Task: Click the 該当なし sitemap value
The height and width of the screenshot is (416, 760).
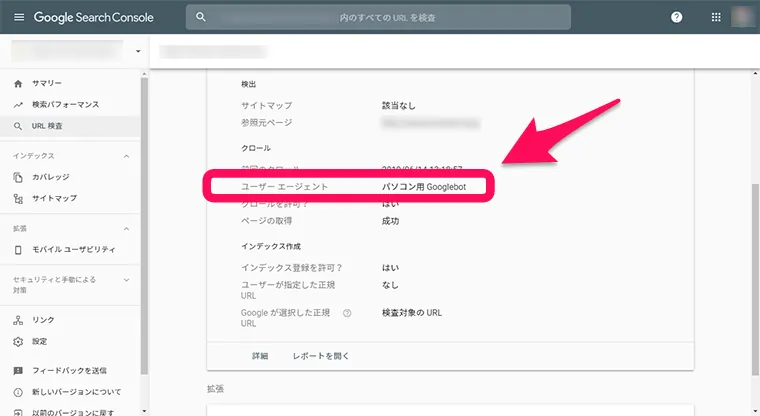Action: [399, 105]
